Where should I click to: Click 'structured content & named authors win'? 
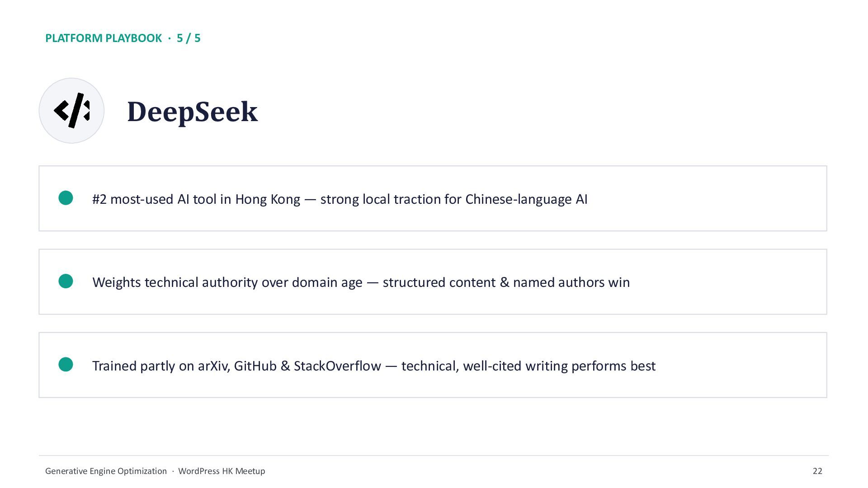coord(506,282)
